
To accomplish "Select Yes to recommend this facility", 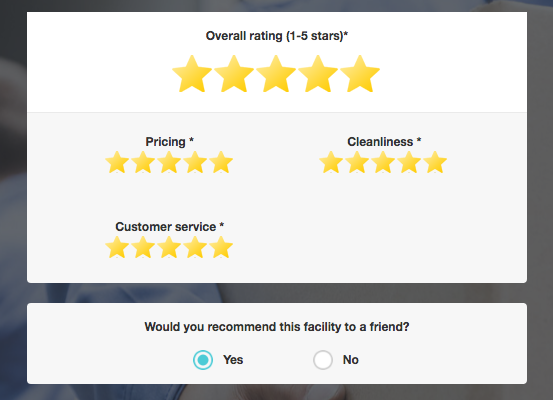I will (x=203, y=360).
